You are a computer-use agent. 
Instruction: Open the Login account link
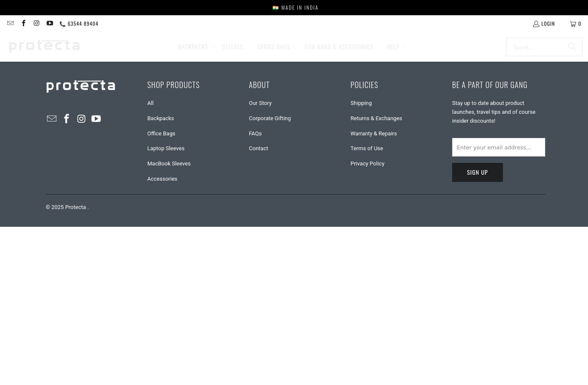click(x=544, y=24)
